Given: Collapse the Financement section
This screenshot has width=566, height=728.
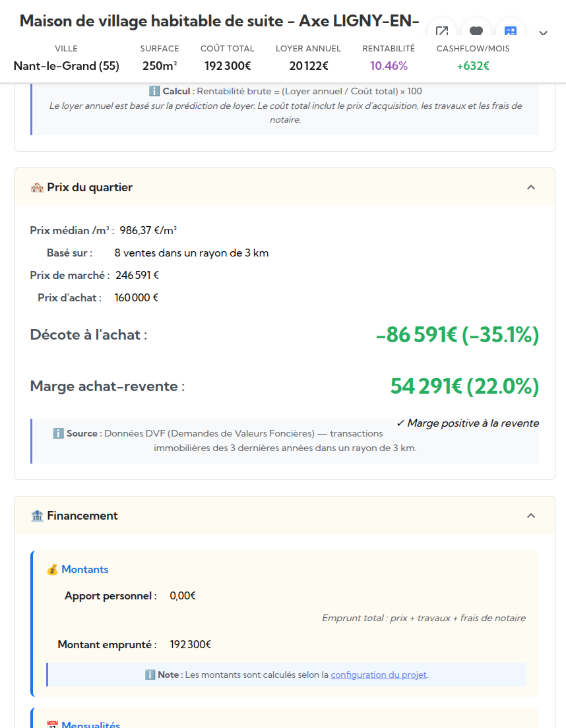Looking at the screenshot, I should click(531, 516).
